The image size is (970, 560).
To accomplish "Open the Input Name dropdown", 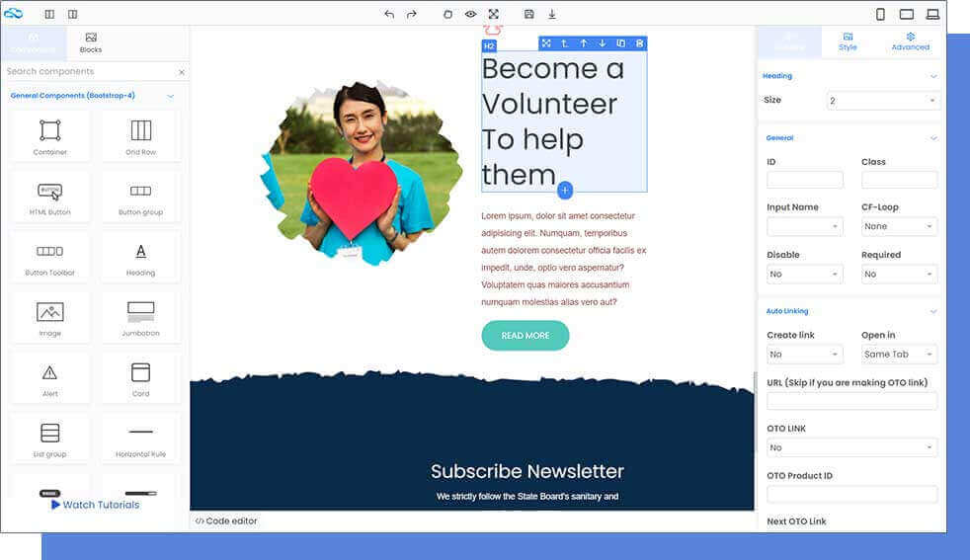I will 805,226.
